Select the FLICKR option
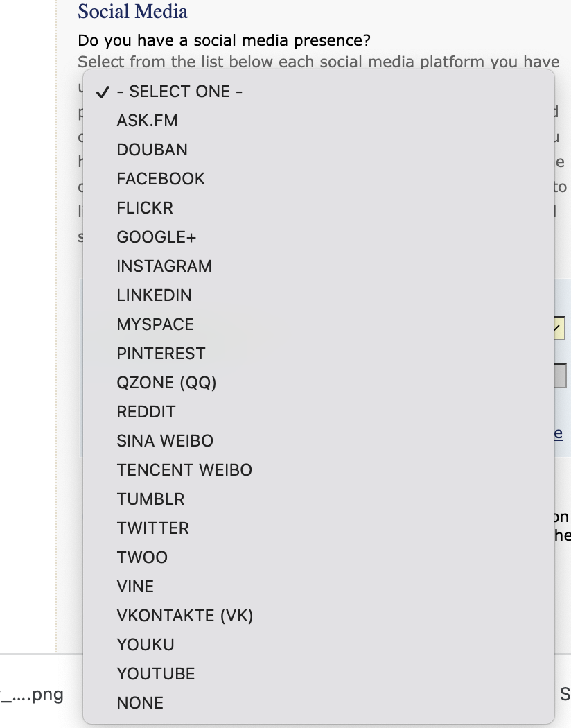Viewport: 571px width, 728px height. click(x=145, y=208)
